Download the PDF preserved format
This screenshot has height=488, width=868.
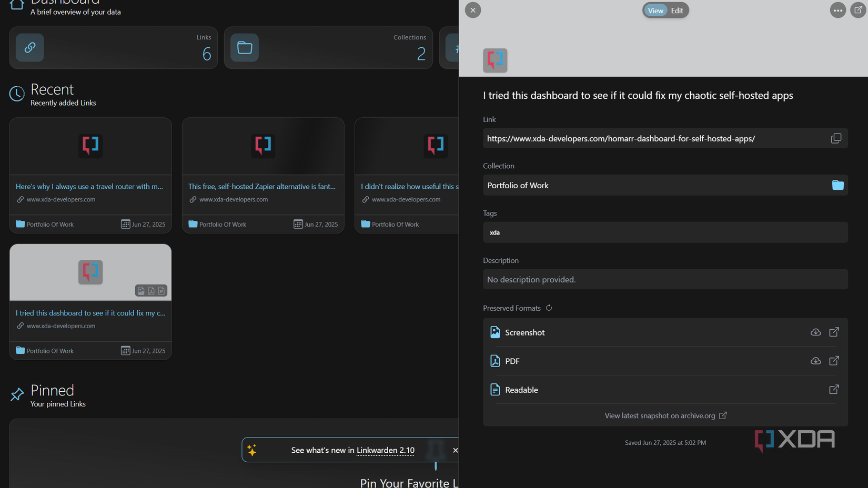click(x=815, y=361)
